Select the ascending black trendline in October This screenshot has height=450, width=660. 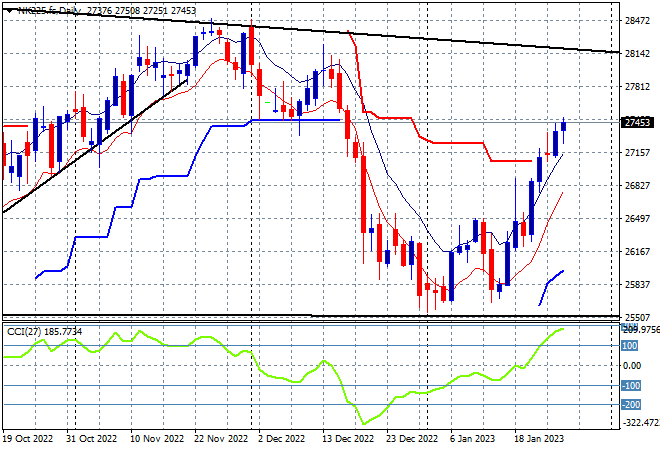click(95, 146)
